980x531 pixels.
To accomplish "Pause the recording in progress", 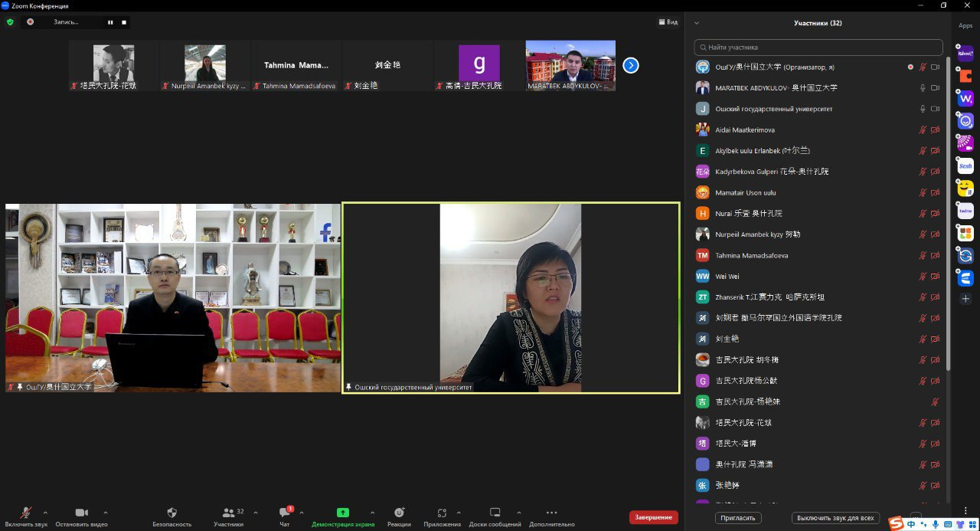I will (x=110, y=22).
